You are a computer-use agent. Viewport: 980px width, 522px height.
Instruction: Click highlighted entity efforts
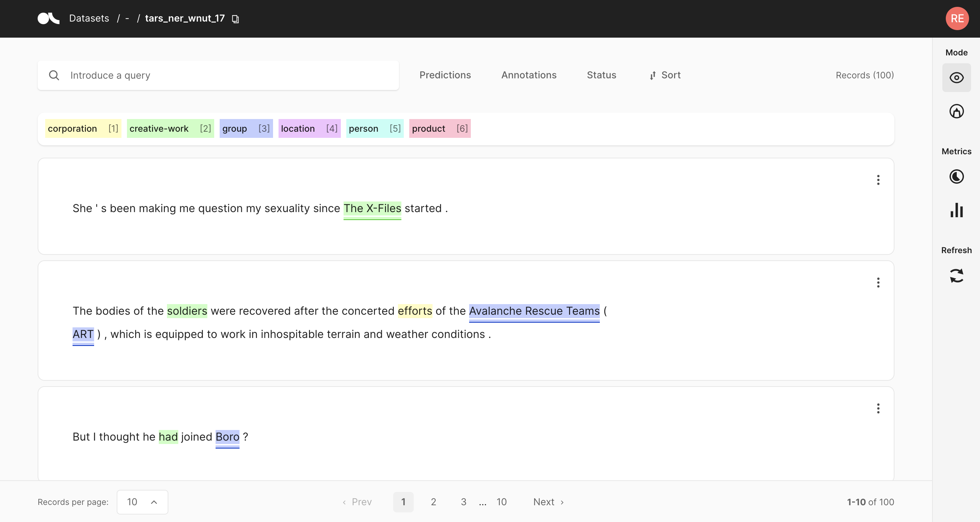[415, 311]
